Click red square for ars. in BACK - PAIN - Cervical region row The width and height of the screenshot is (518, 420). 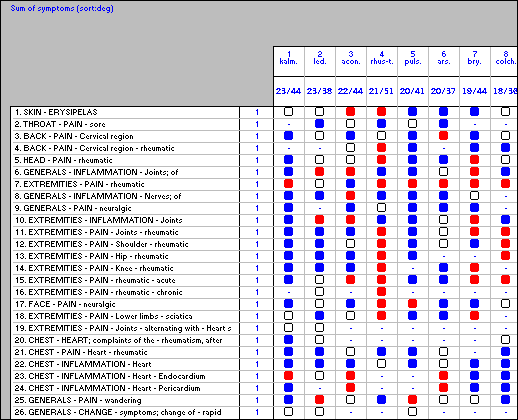coord(443,136)
